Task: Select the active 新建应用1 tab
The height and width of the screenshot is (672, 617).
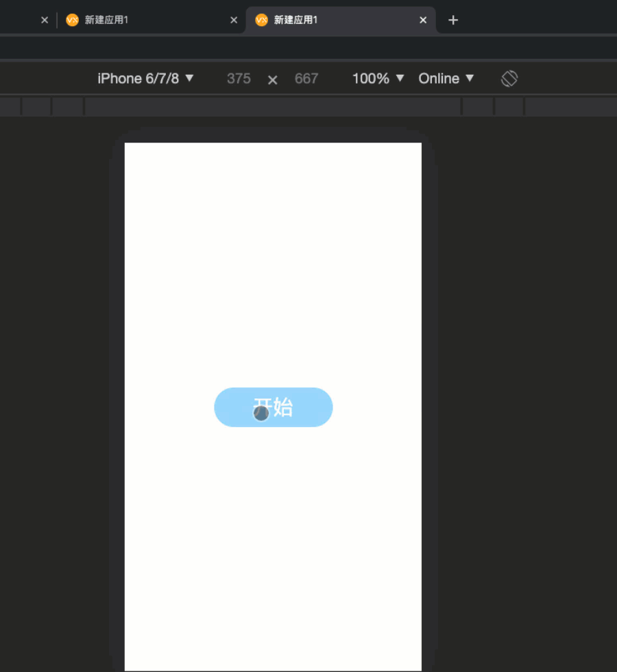Action: click(x=341, y=20)
